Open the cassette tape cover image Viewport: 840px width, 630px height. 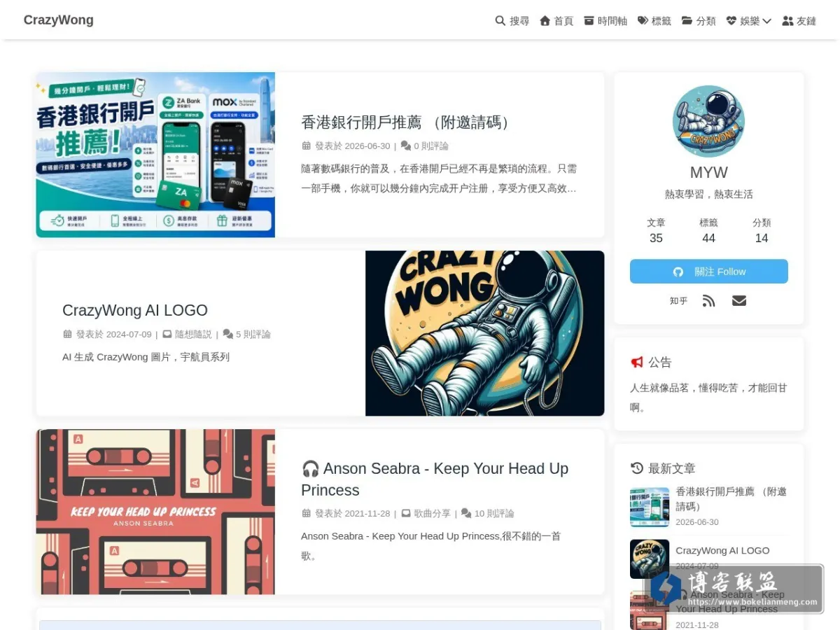point(155,512)
